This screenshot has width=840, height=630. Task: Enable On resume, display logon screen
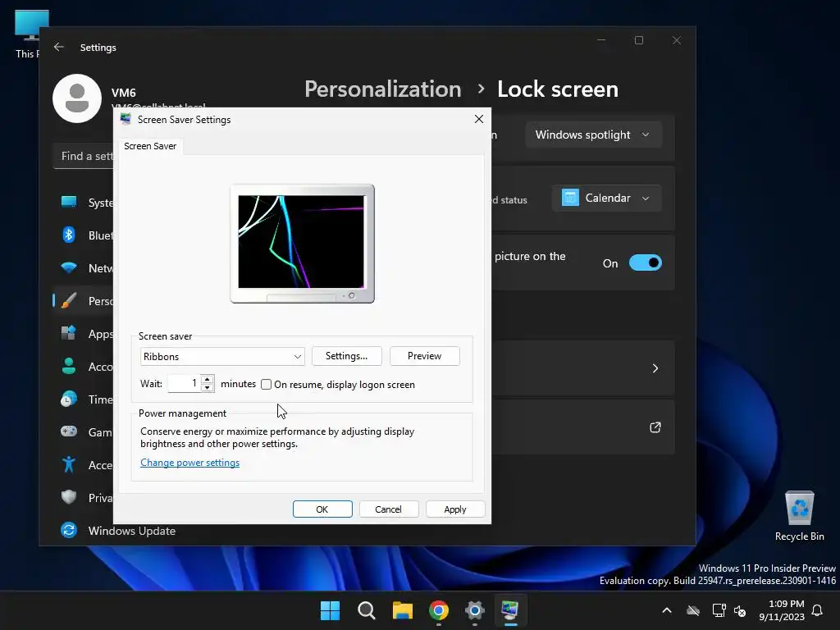(x=267, y=384)
